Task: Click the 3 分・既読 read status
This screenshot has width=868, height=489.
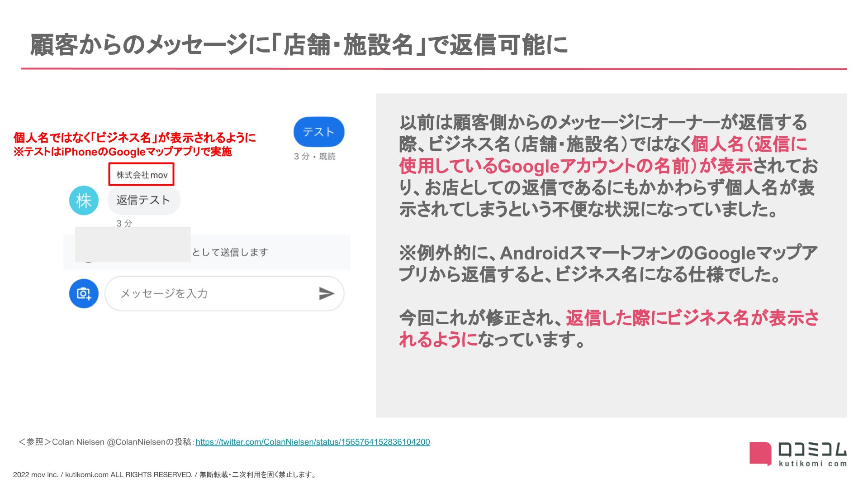Action: pyautogui.click(x=314, y=156)
